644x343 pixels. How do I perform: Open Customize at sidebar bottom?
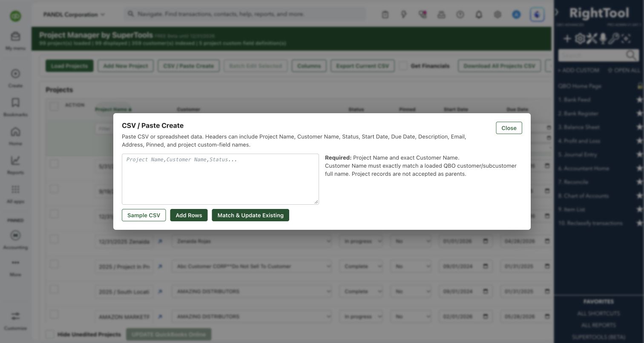(15, 321)
